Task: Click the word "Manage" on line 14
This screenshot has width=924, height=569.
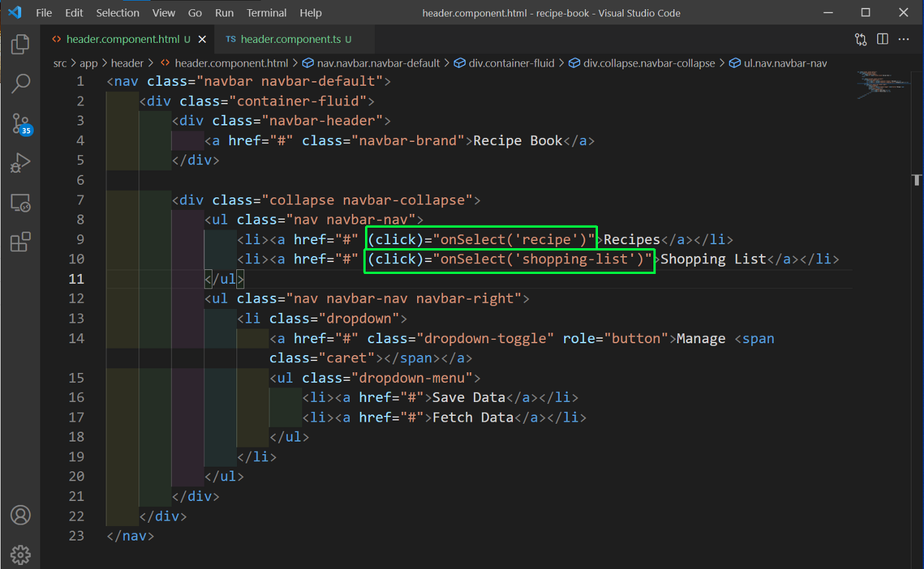Action: click(702, 338)
